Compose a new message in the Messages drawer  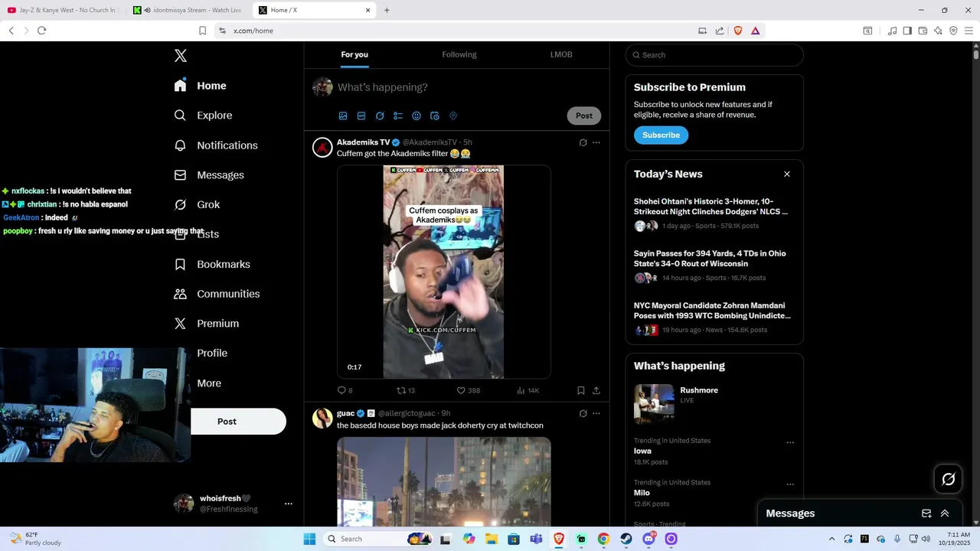(926, 514)
